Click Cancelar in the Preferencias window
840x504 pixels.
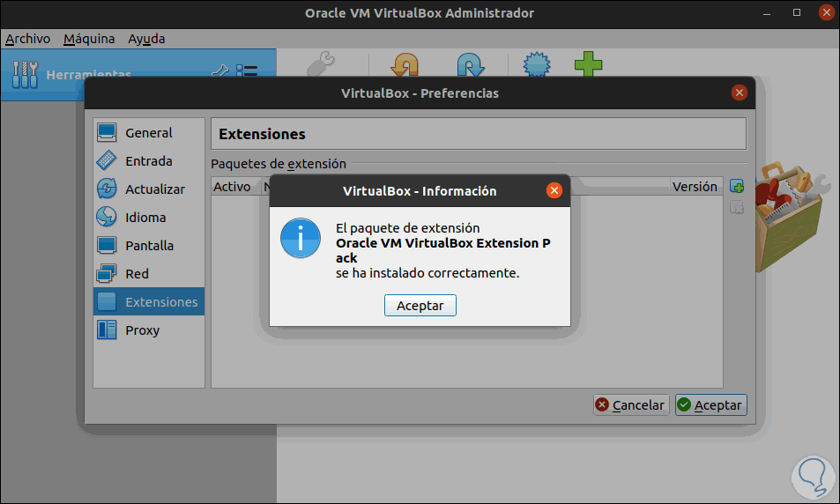(x=631, y=405)
